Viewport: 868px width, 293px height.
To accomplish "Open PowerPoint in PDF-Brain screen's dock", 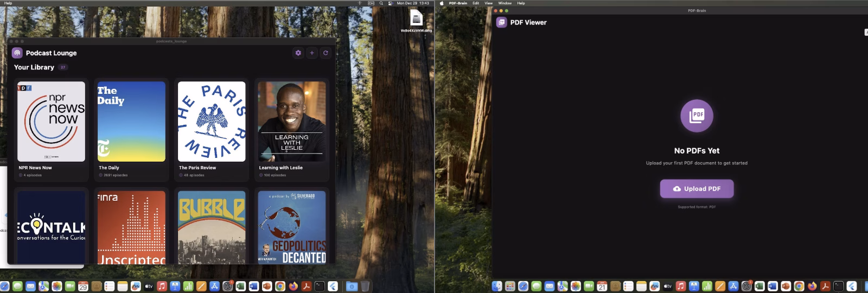I will tap(786, 286).
